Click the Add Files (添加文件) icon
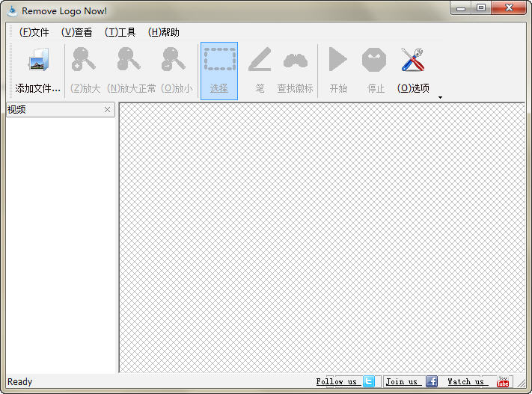The height and width of the screenshot is (394, 532). [x=38, y=60]
